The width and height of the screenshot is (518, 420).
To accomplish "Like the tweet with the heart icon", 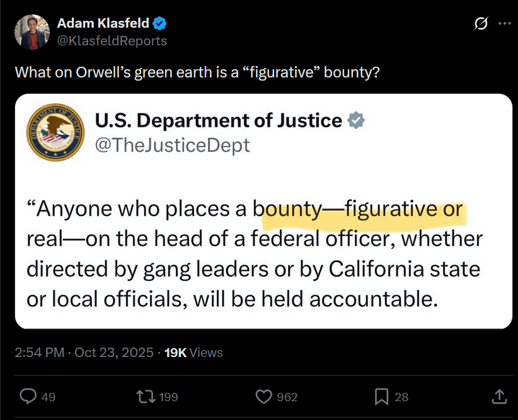I will click(x=263, y=397).
